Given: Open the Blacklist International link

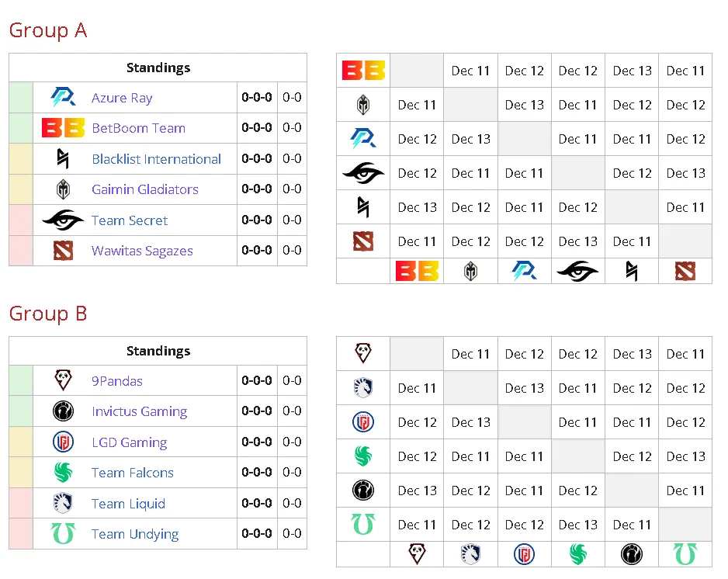Looking at the screenshot, I should [x=157, y=159].
